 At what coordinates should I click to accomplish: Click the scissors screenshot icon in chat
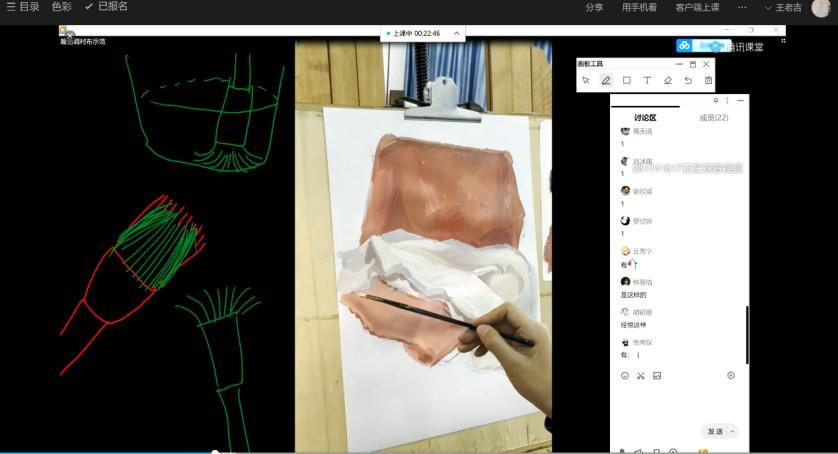coord(641,376)
